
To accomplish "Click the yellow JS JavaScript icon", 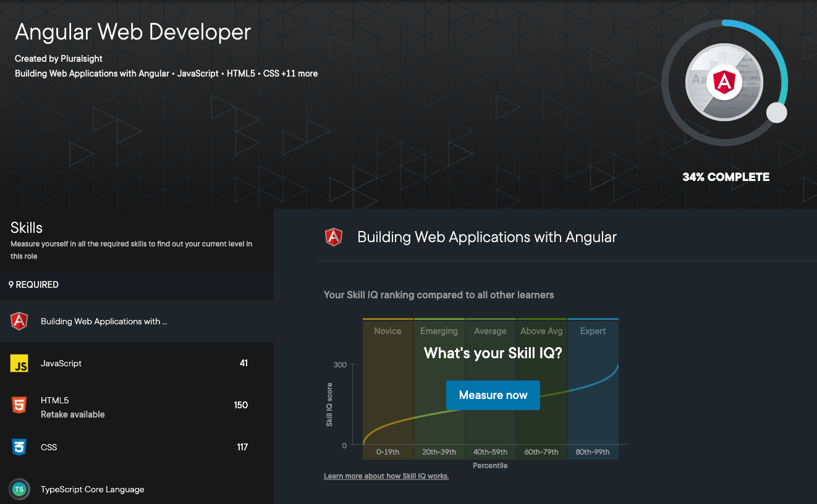I will click(x=19, y=363).
